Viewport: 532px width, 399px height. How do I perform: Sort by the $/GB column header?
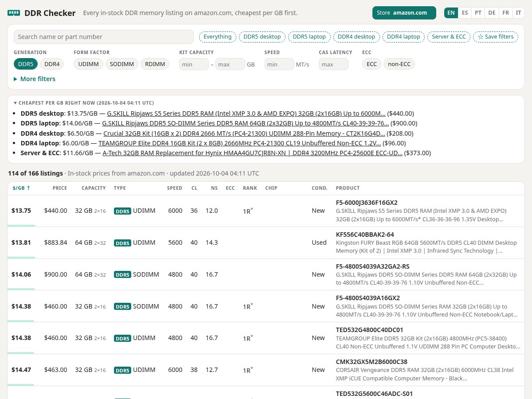tap(22, 188)
